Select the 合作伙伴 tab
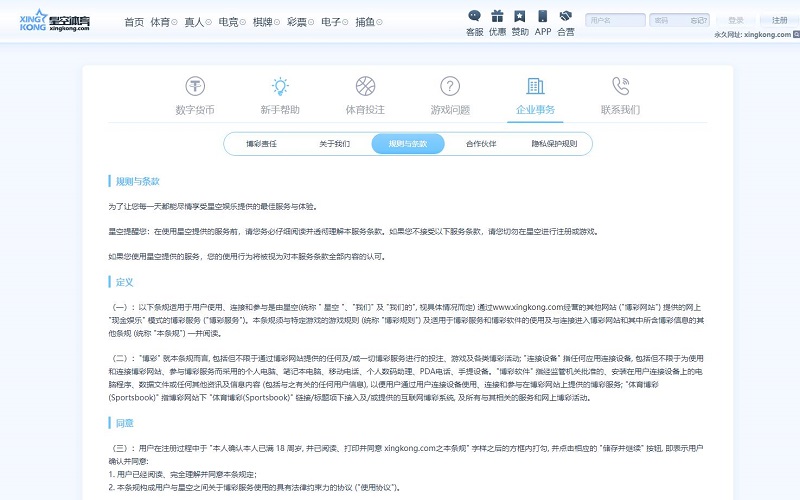The image size is (800, 500). tap(481, 144)
